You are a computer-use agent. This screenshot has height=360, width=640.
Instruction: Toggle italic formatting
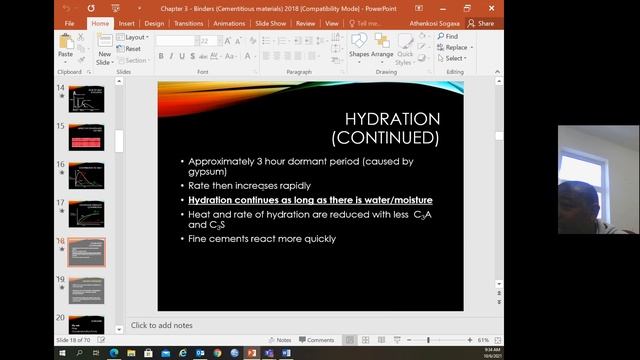pos(171,56)
